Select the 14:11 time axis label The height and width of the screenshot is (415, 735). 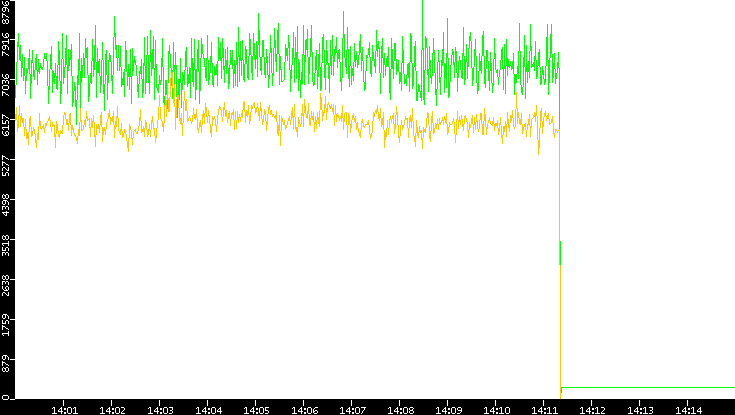pyautogui.click(x=545, y=409)
